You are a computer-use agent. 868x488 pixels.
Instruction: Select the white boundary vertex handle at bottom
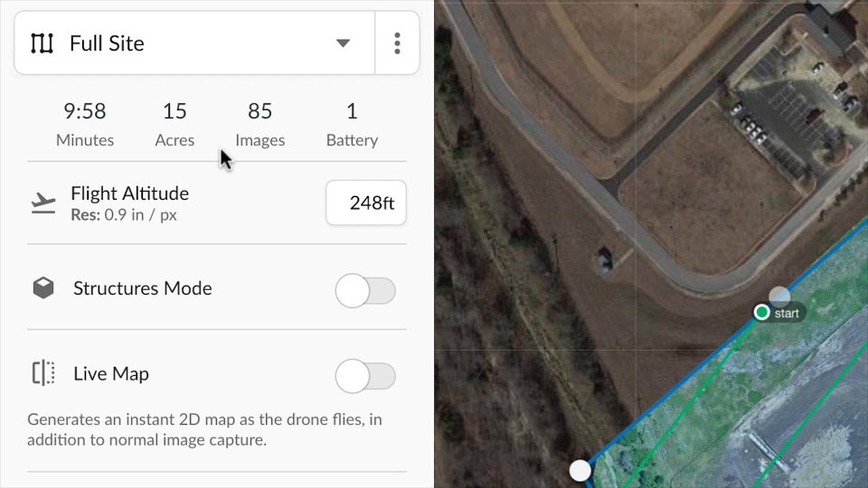580,470
